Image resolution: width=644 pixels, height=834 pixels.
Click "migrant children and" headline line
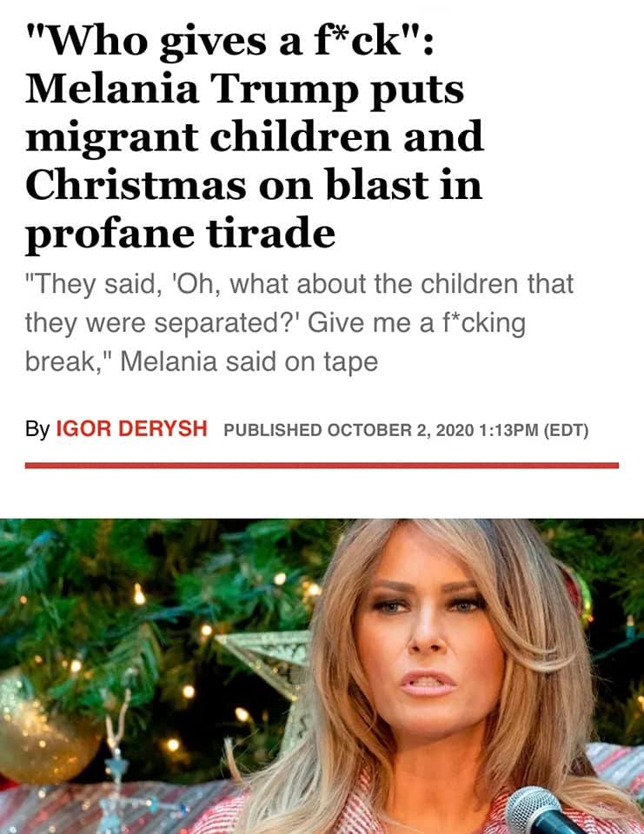pyautogui.click(x=255, y=138)
